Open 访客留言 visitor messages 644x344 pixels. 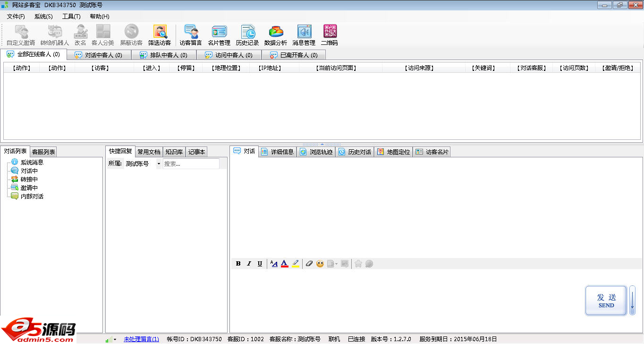coord(191,35)
